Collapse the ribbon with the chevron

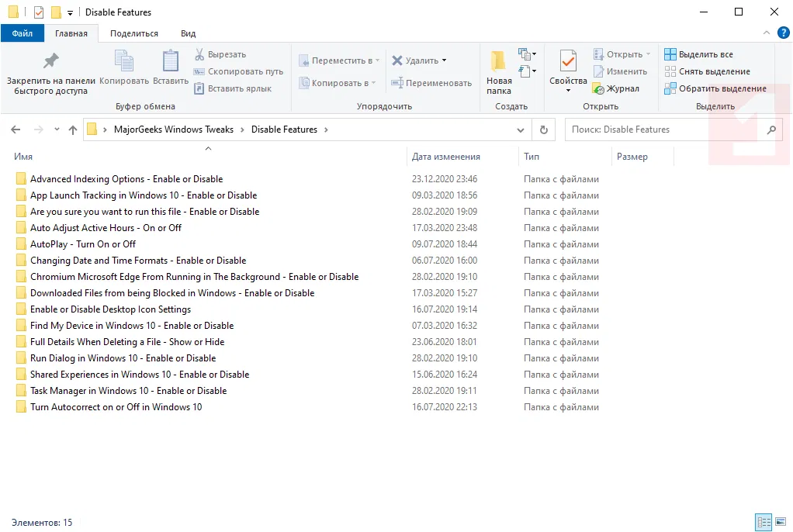click(766, 33)
